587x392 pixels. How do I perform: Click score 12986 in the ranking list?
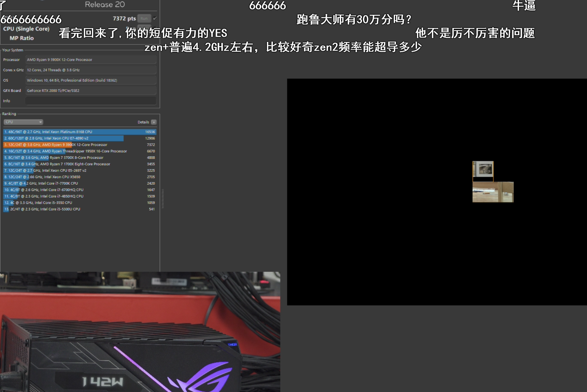click(x=150, y=138)
